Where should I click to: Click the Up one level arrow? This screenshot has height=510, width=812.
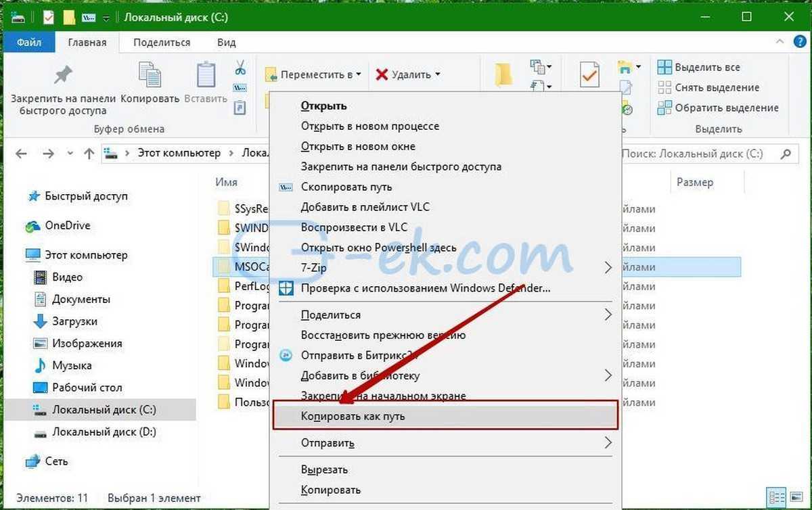click(x=89, y=154)
